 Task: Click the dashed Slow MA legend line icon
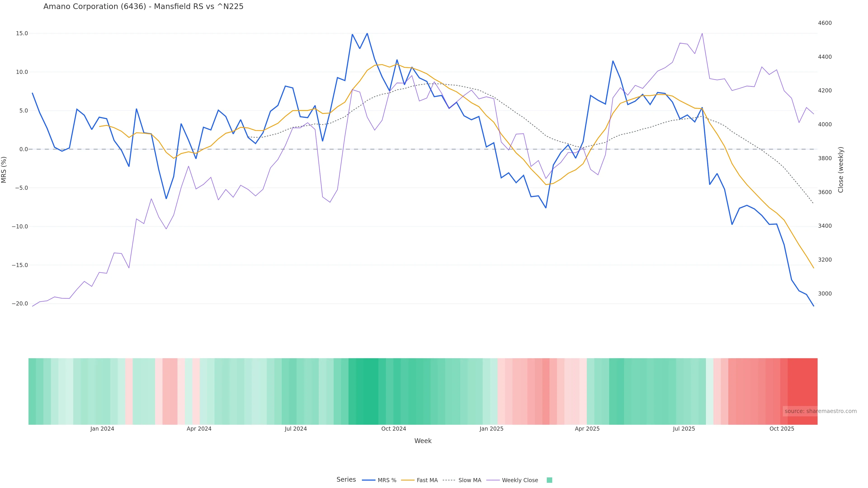(449, 480)
